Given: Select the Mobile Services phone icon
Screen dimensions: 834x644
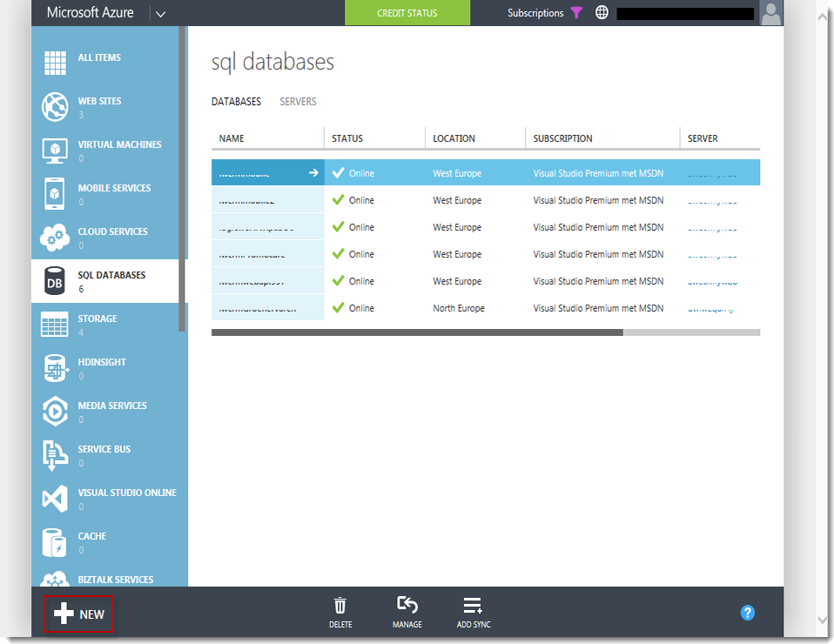Looking at the screenshot, I should click(55, 193).
